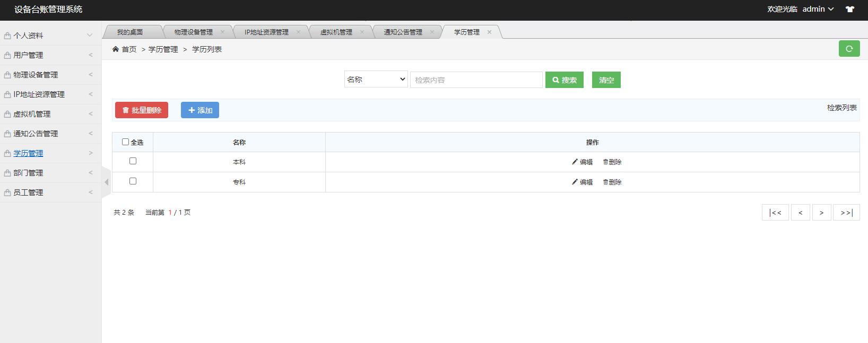
Task: Close the IP地址资源管理 tab
Action: pos(298,32)
